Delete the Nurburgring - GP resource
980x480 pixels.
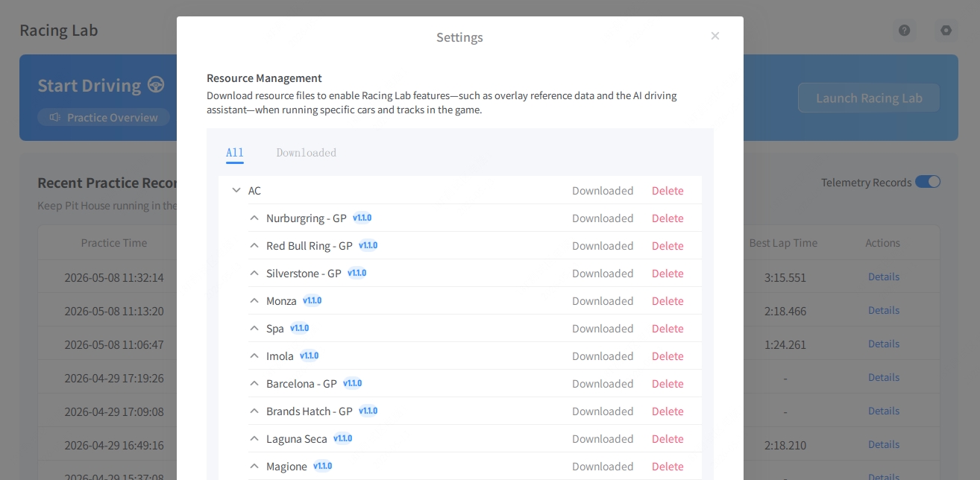tap(668, 218)
